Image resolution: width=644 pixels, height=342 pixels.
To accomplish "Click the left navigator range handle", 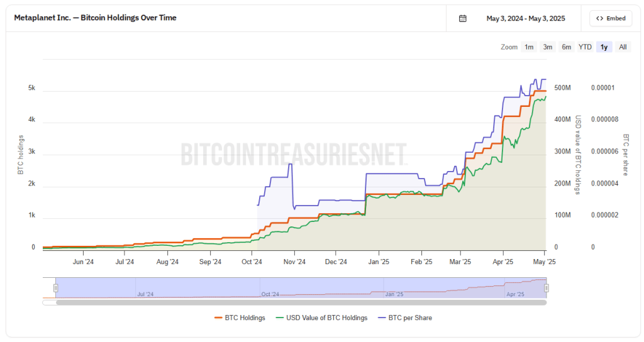I will pos(55,288).
